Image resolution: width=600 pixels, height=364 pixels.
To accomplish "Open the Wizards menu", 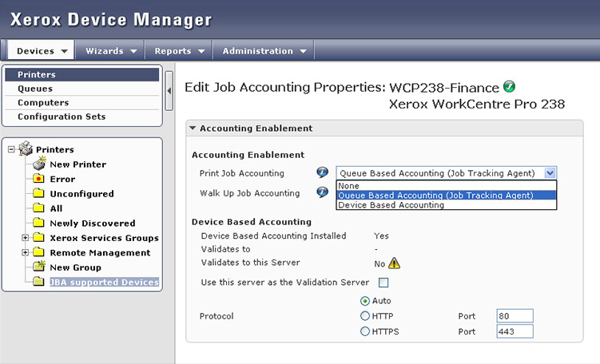I will (110, 51).
